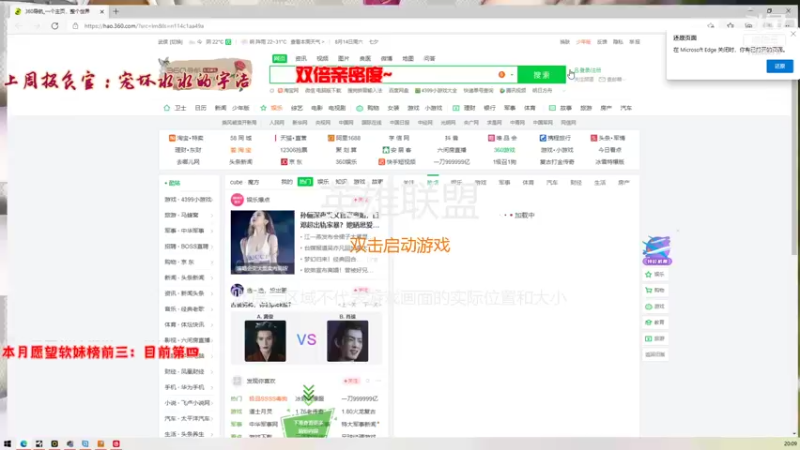Screen dimensions: 800x450
Task: Expand the hot search words row arrow
Action: click(x=564, y=91)
